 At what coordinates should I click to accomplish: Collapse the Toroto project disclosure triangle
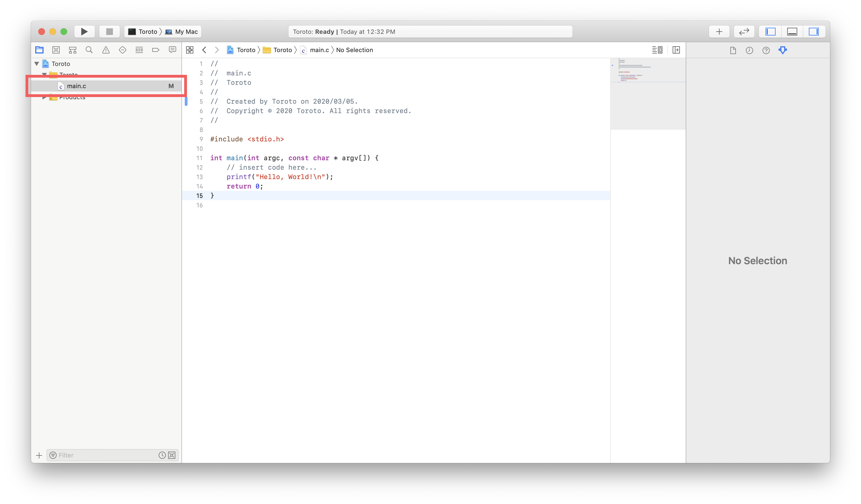pyautogui.click(x=37, y=64)
